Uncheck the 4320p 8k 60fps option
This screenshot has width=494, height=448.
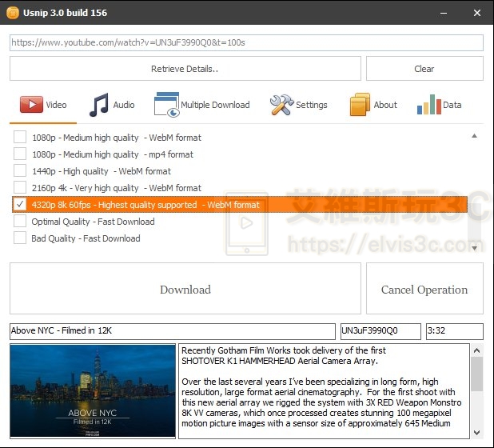point(20,205)
